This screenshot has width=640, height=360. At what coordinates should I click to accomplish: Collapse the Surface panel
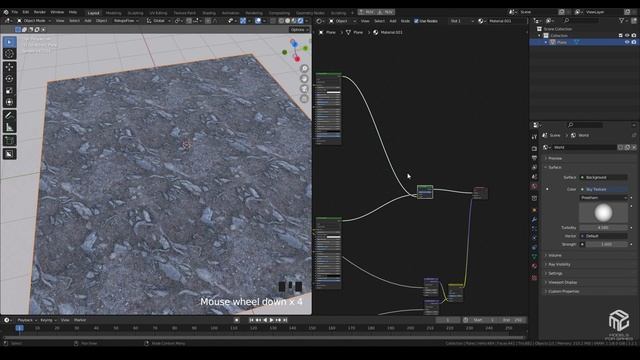pyautogui.click(x=555, y=167)
